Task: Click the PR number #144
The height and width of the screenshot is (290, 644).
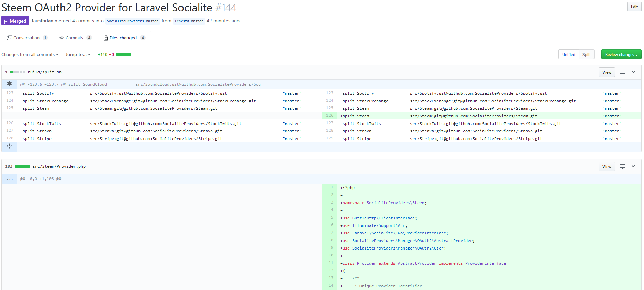Action: coord(226,7)
